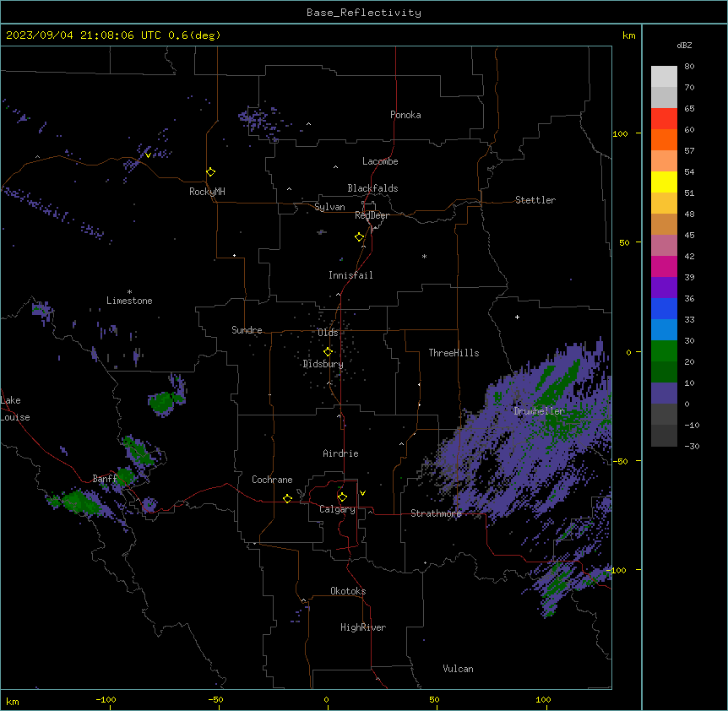Click the yellow v marker east of Calgary
Screen dimensions: 728x711
click(x=362, y=493)
